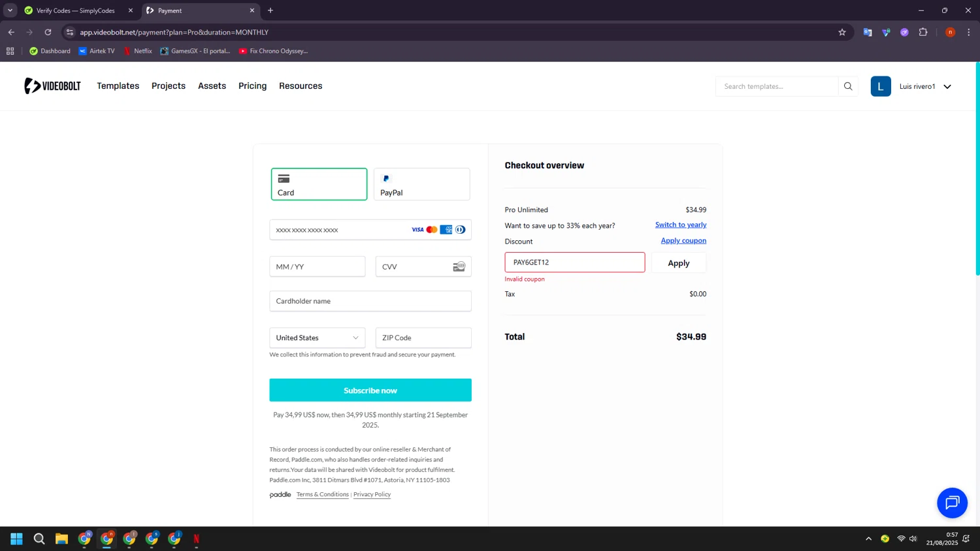This screenshot has height=551, width=980.
Task: Open the bookmarks apps grid icon
Action: coord(10,51)
